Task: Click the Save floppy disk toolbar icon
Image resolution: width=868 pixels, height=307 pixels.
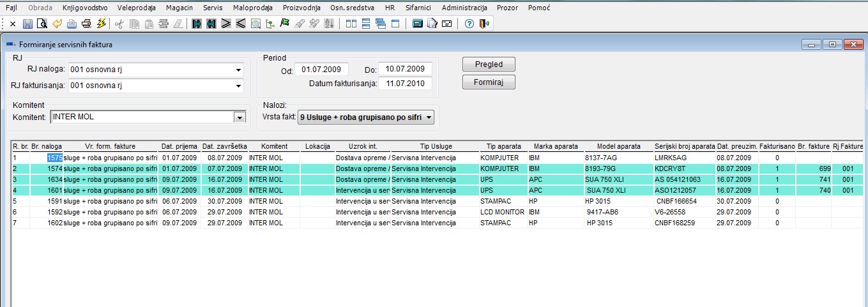Action: pos(27,24)
